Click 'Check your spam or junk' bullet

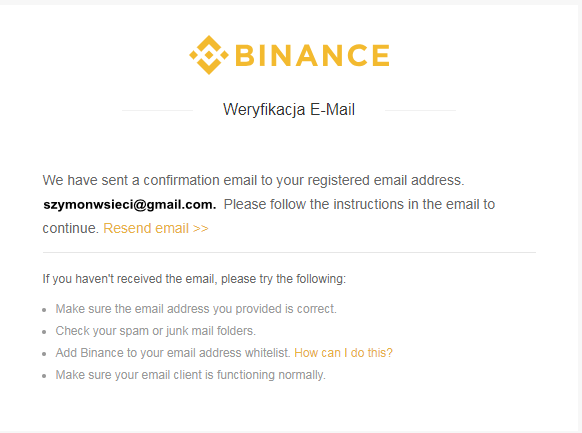tap(156, 331)
